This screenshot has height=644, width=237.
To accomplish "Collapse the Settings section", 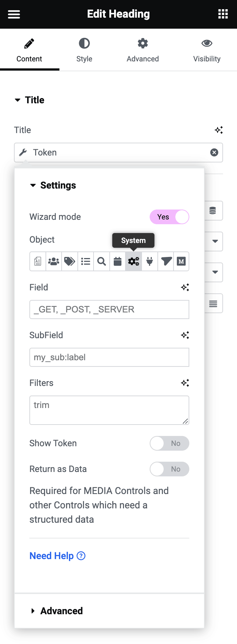I will pos(53,185).
